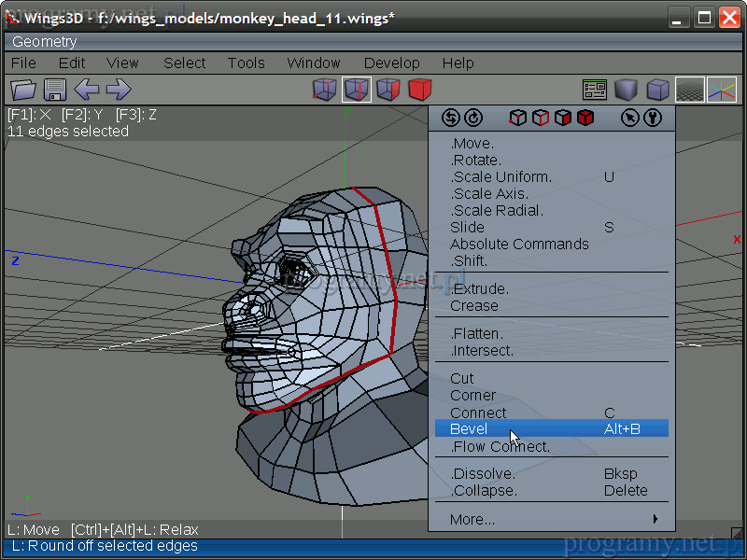Click the Undo left arrow icon

[87, 90]
